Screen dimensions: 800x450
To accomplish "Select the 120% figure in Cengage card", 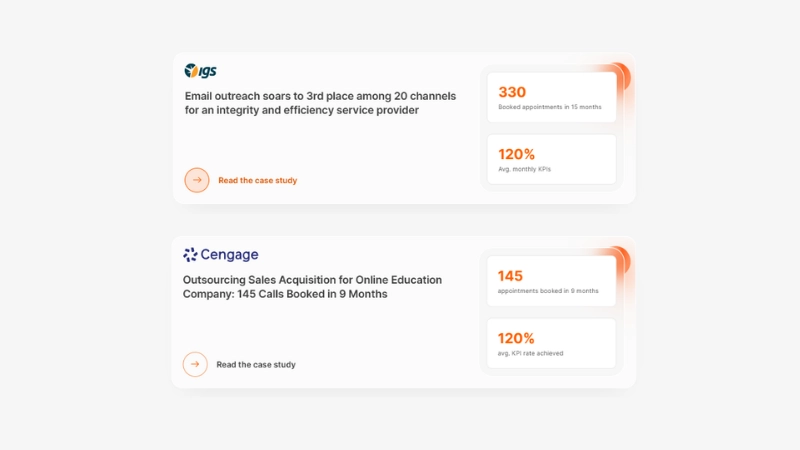I will coord(516,338).
